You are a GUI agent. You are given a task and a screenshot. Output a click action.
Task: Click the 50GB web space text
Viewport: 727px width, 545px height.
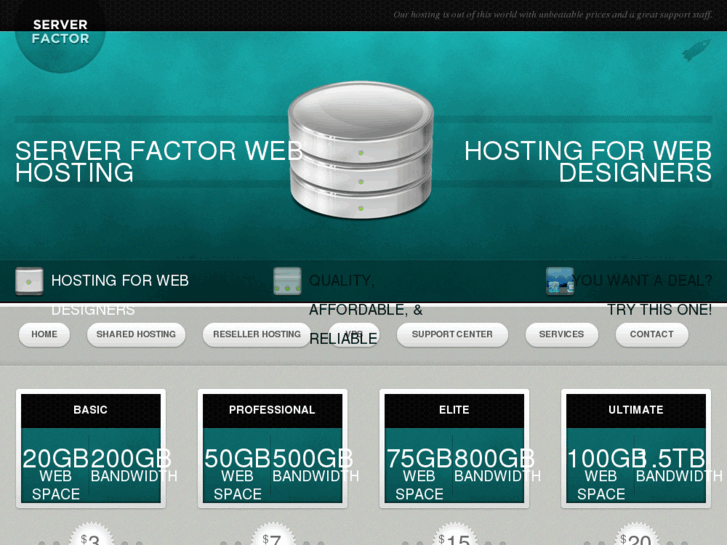click(237, 474)
